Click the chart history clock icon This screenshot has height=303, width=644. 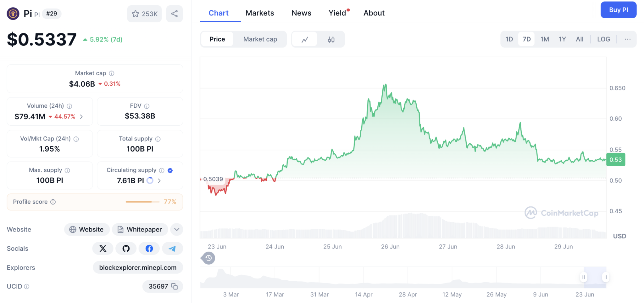click(x=208, y=258)
